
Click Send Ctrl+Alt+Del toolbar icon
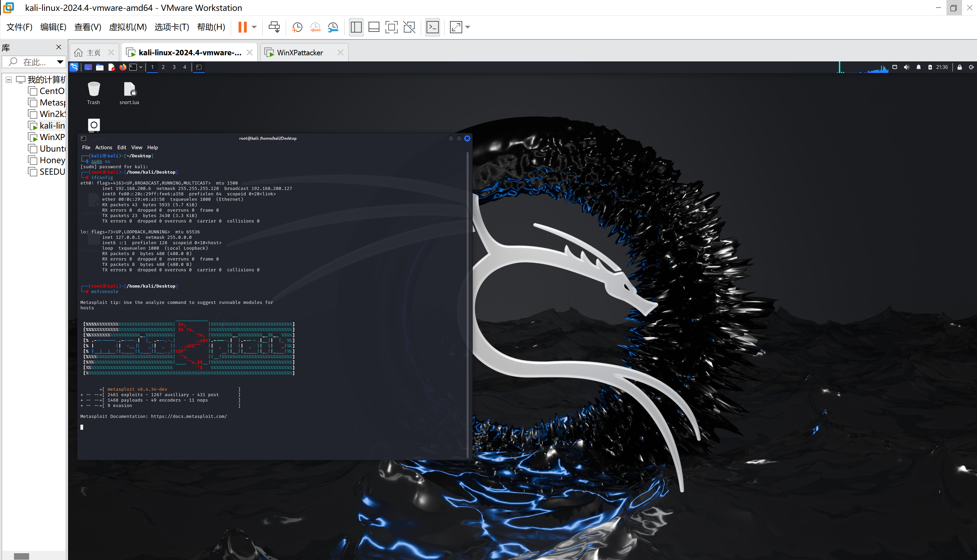[x=274, y=27]
